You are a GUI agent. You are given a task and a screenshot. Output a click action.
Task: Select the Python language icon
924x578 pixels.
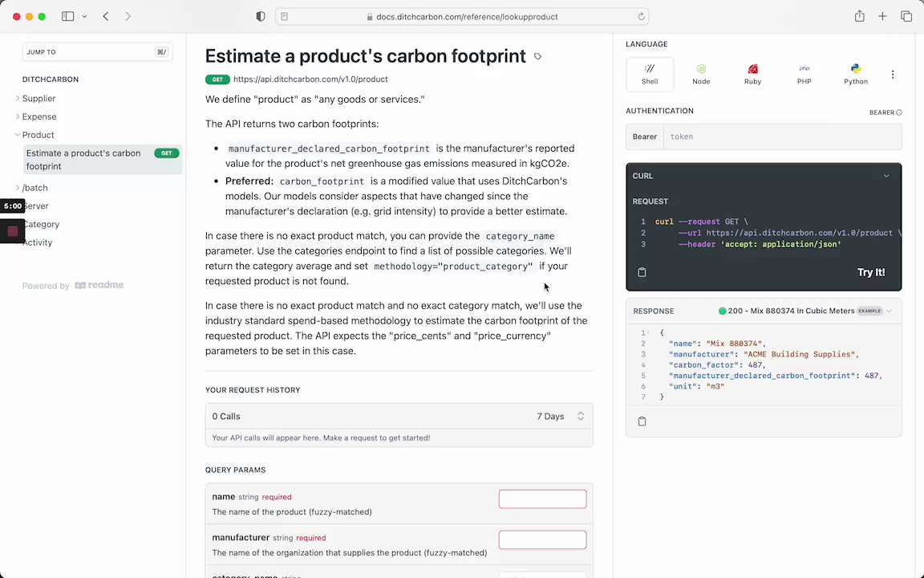click(856, 75)
